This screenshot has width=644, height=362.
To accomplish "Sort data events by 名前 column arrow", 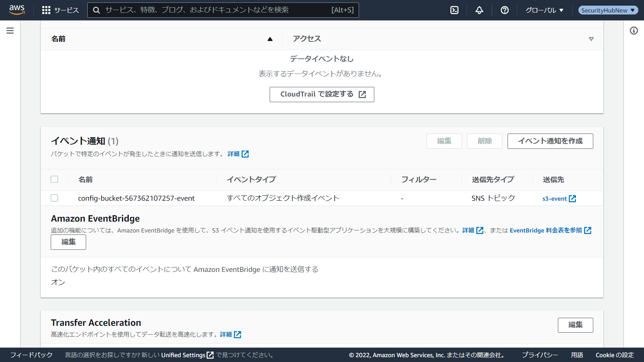I will click(x=270, y=39).
